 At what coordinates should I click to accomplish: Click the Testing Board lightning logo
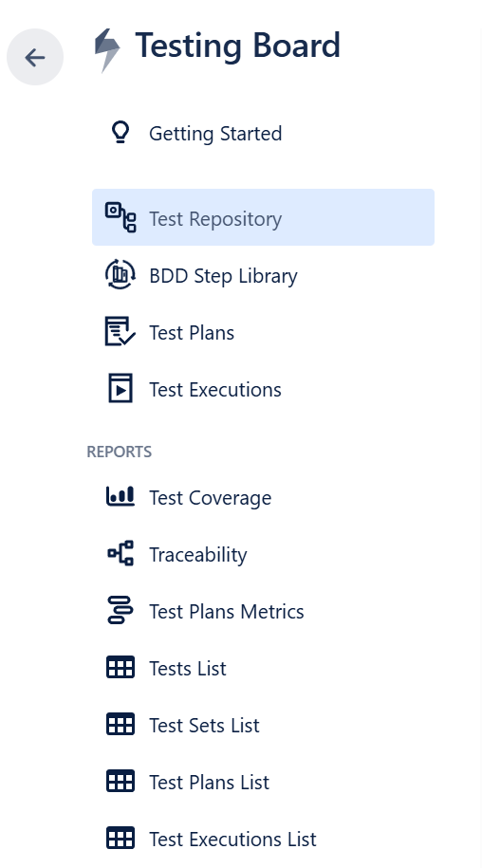[107, 51]
